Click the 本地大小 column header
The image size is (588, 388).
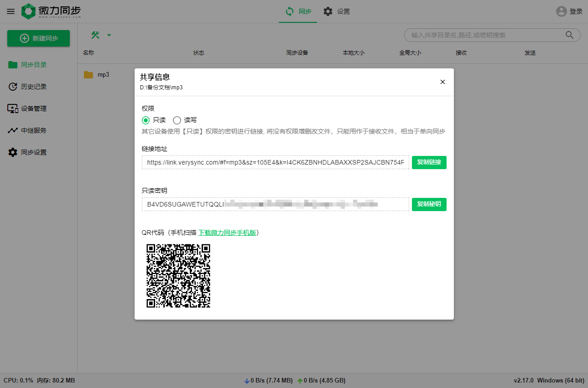(x=354, y=53)
